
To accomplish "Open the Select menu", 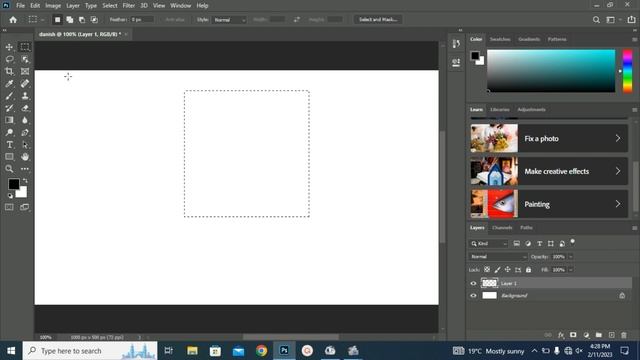I will click(x=109, y=6).
